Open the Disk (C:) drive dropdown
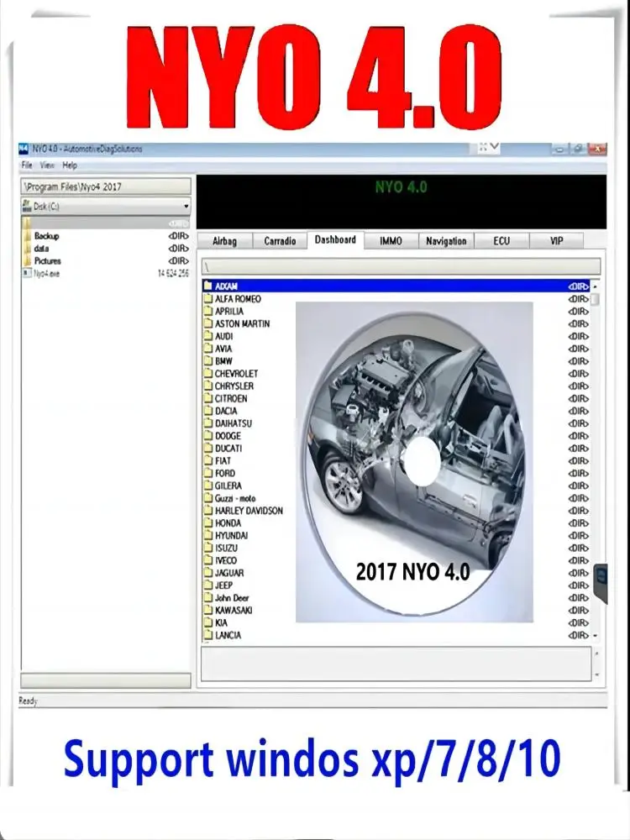Viewport: 630px width, 840px height. coord(106,207)
